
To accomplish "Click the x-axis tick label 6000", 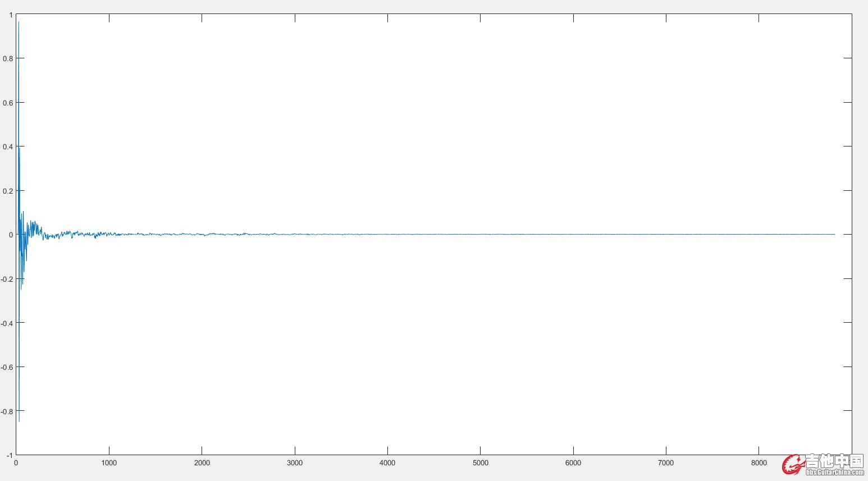I will tap(573, 463).
